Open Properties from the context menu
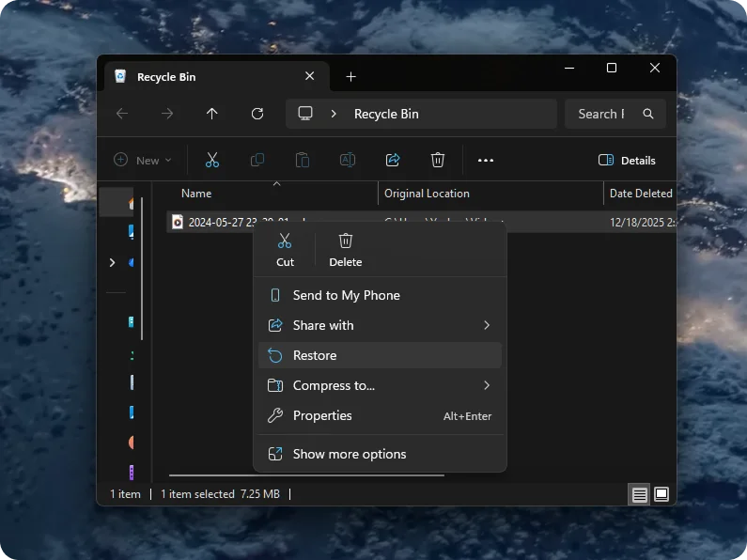 [x=380, y=415]
